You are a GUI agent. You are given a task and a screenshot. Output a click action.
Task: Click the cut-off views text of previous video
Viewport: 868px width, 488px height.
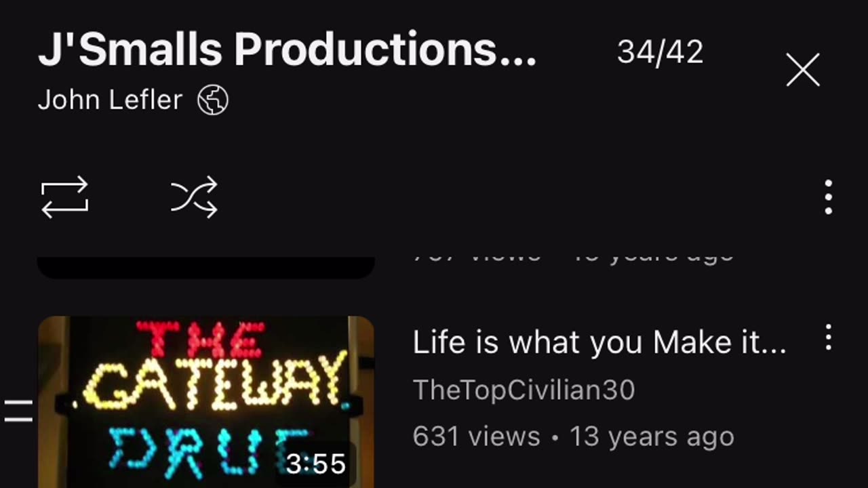click(573, 257)
